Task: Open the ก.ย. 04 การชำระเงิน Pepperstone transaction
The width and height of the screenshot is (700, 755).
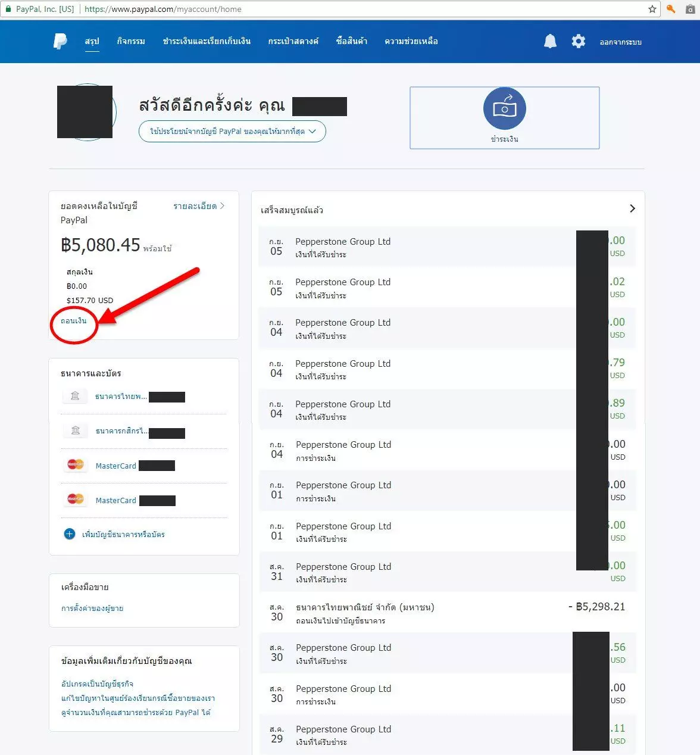Action: tap(448, 450)
